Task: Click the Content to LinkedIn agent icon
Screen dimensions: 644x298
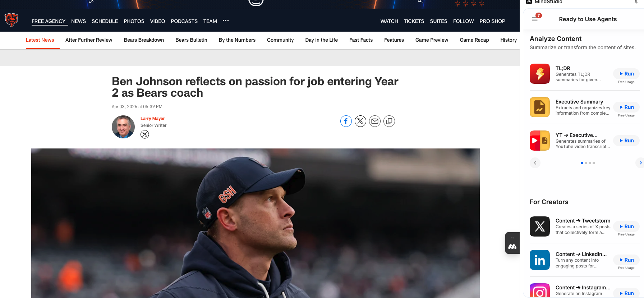Action: pyautogui.click(x=539, y=260)
